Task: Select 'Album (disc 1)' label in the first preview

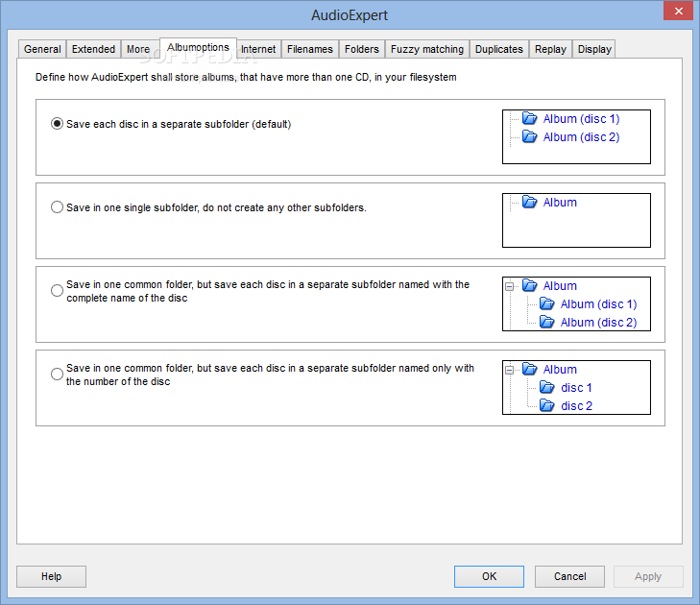Action: (x=581, y=119)
